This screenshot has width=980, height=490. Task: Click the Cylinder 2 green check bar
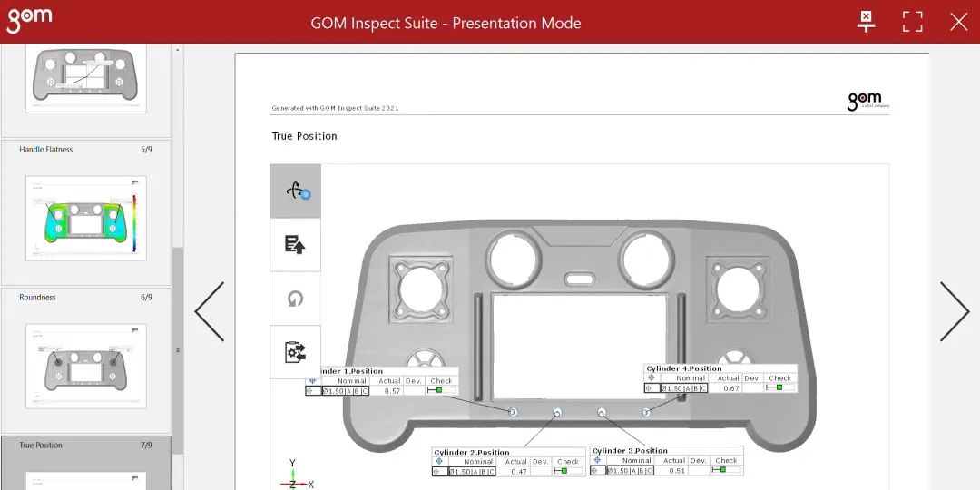(569, 471)
